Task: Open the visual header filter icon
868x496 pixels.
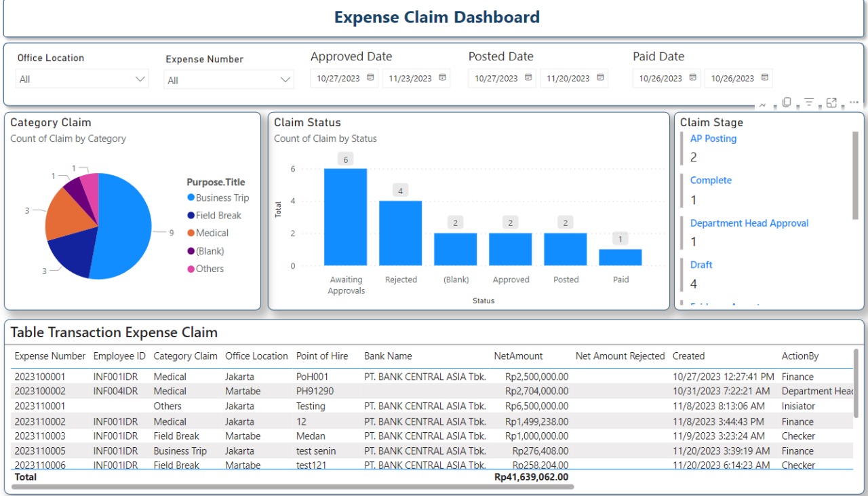Action: click(810, 102)
